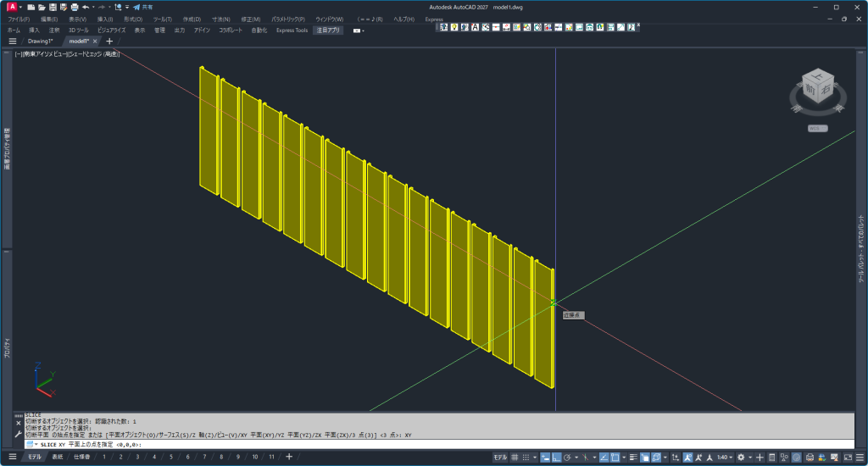Screen dimensions: 868x466
Task: Click the Undo arrow icon
Action: tap(86, 7)
